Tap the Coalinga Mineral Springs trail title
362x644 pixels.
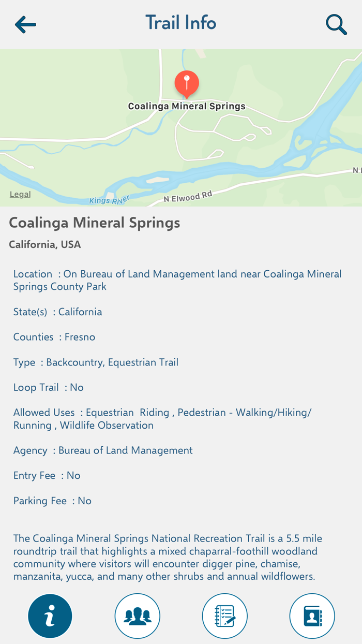pos(94,222)
